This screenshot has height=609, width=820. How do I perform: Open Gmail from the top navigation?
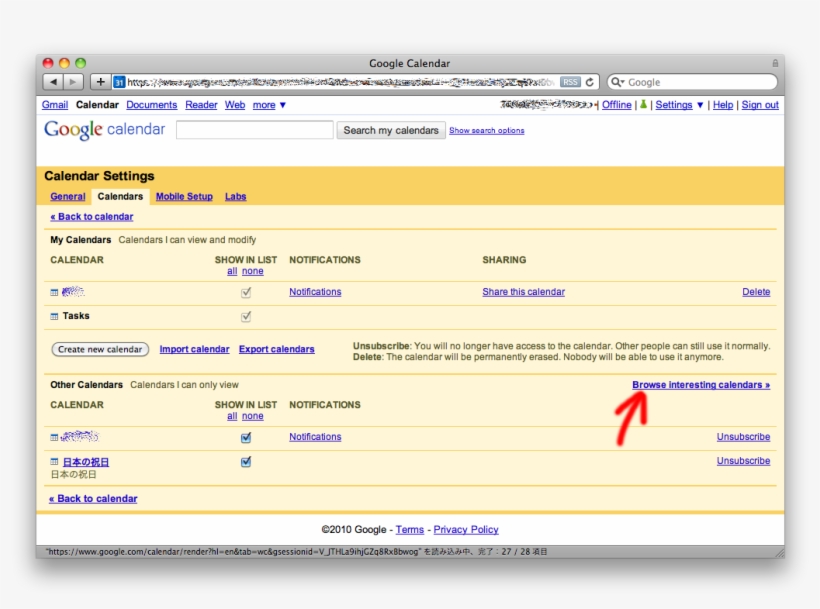pos(55,105)
